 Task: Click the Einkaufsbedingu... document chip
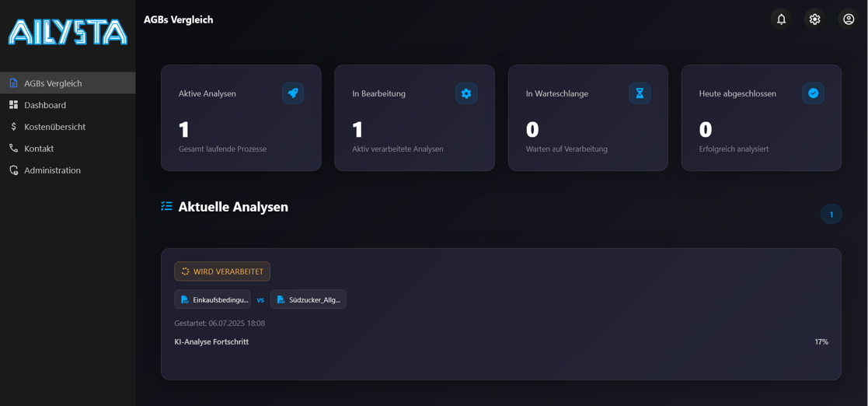click(213, 299)
